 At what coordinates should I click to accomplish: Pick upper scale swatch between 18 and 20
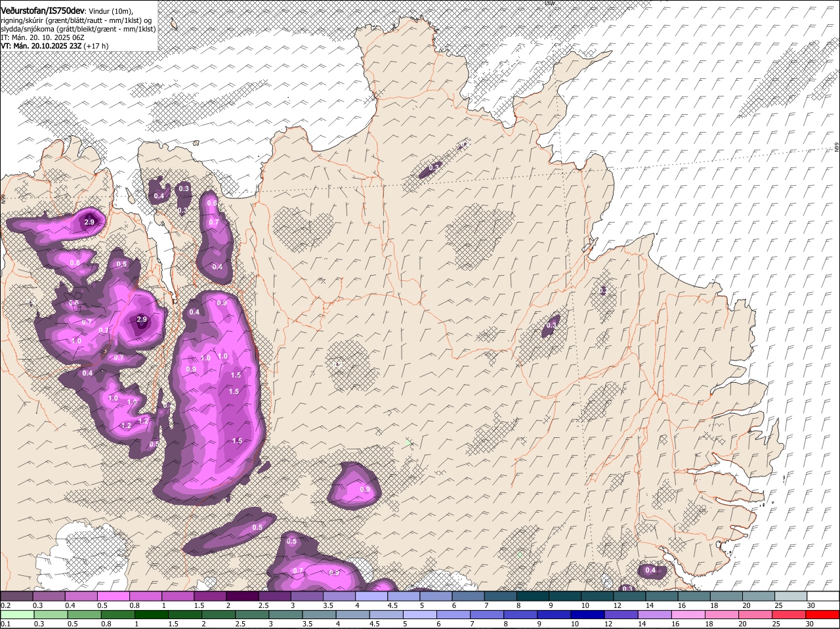pyautogui.click(x=725, y=596)
